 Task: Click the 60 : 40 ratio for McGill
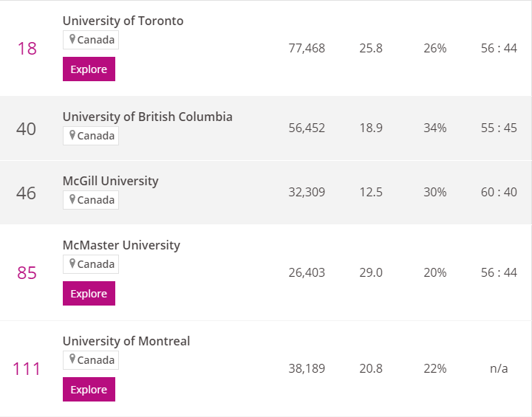[x=499, y=192]
